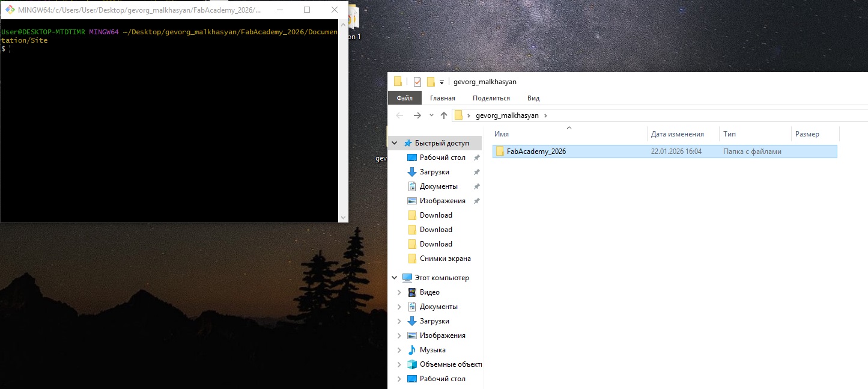868x389 pixels.
Task: Switch to the Главная ribbon tab
Action: coord(443,98)
